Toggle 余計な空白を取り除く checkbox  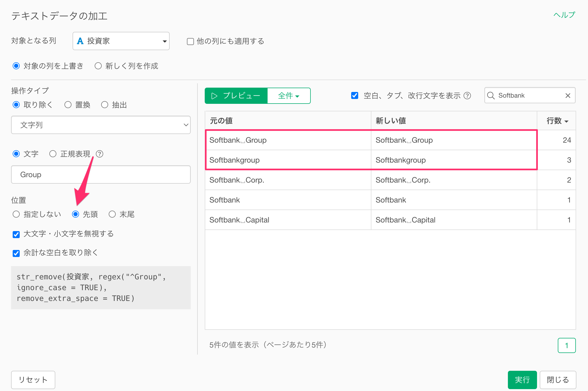pyautogui.click(x=16, y=253)
